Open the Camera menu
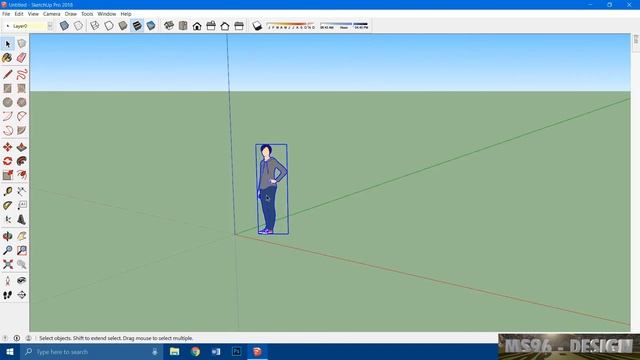The height and width of the screenshot is (360, 640). pyautogui.click(x=51, y=14)
